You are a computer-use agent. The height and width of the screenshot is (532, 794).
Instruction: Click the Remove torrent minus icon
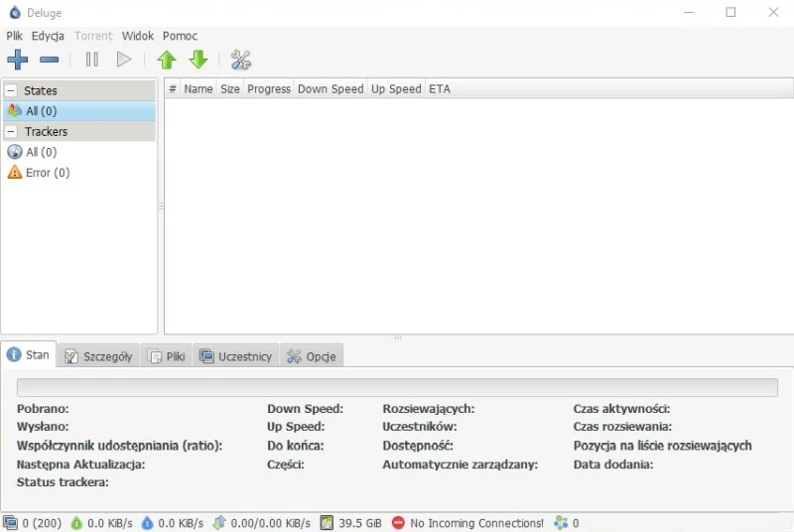click(x=49, y=60)
